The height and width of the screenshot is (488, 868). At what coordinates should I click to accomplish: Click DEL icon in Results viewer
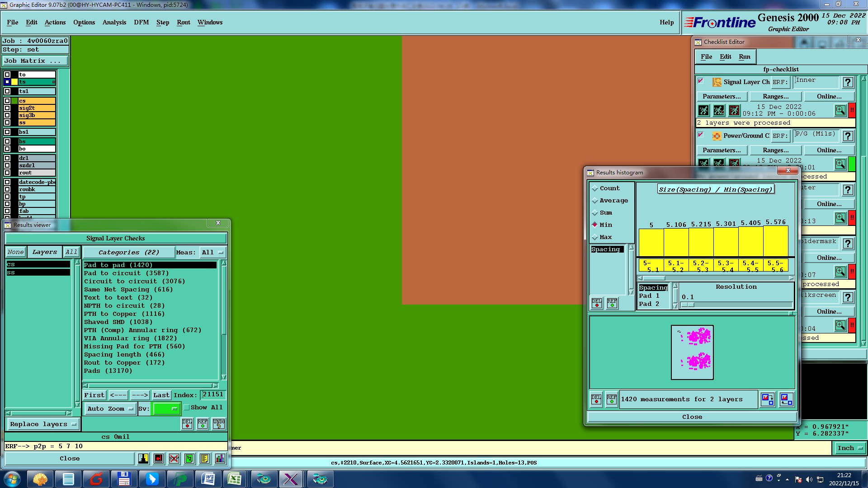click(187, 423)
